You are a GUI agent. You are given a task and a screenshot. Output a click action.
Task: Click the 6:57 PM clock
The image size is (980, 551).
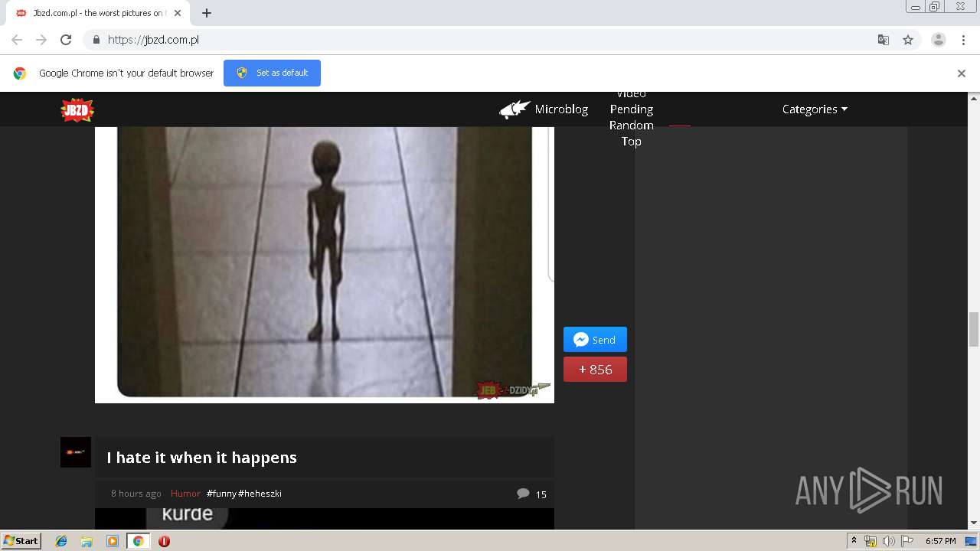pos(940,541)
